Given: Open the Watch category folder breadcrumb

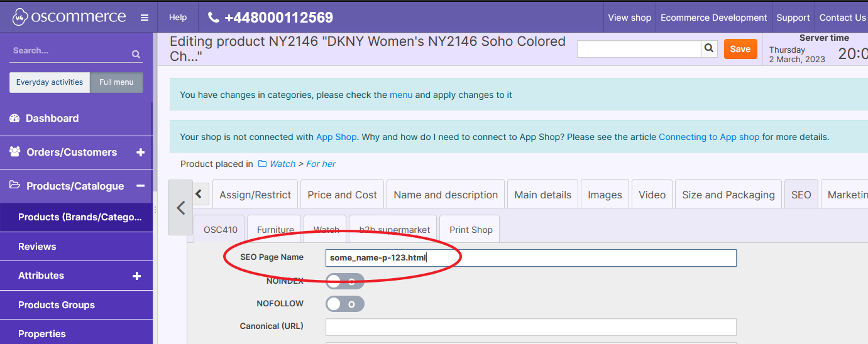Looking at the screenshot, I should click(x=282, y=164).
